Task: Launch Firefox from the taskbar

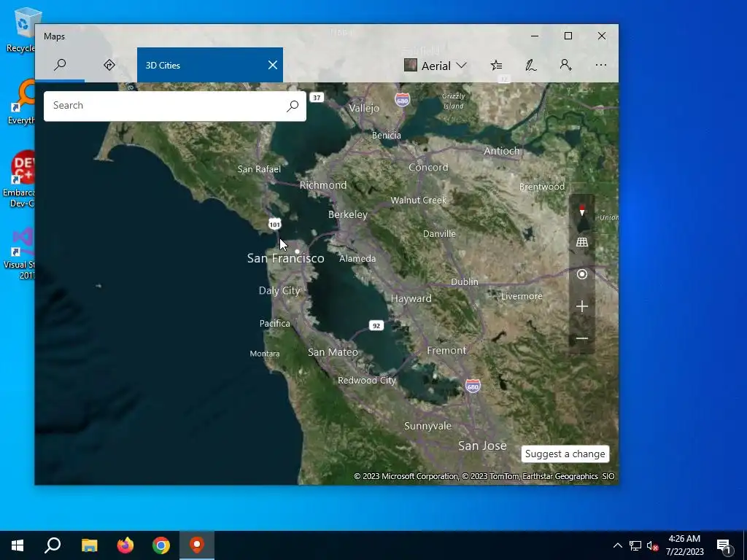Action: pos(125,545)
